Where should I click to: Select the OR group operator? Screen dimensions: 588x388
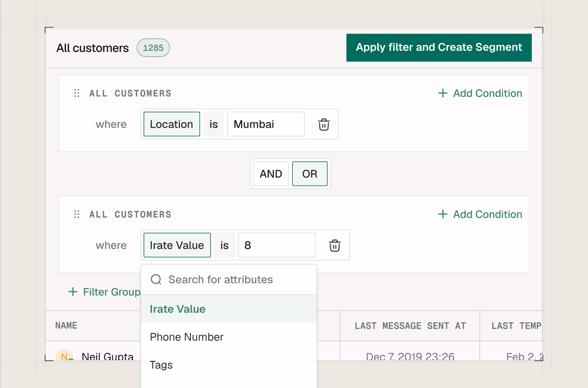310,174
